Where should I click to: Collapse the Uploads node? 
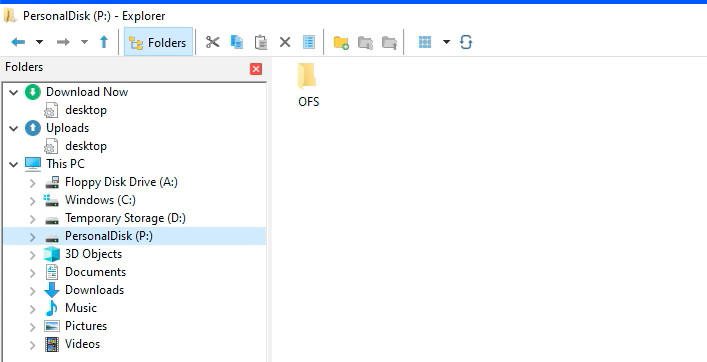click(14, 128)
